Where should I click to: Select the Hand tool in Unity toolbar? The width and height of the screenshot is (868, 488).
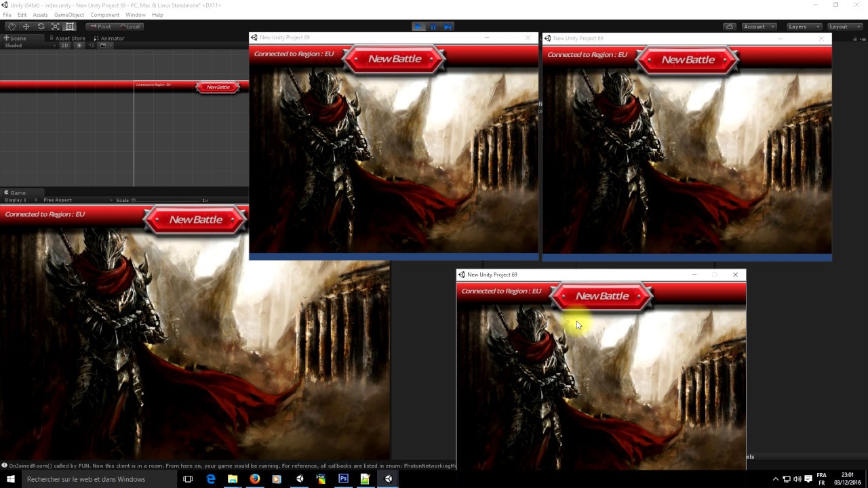click(12, 26)
